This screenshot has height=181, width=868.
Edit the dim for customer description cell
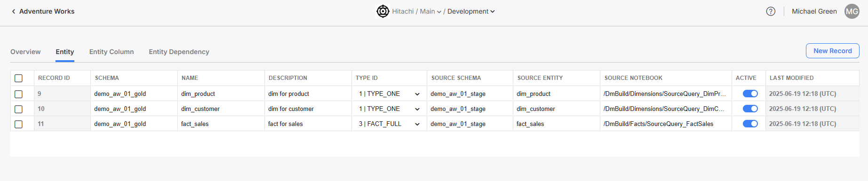(308, 109)
